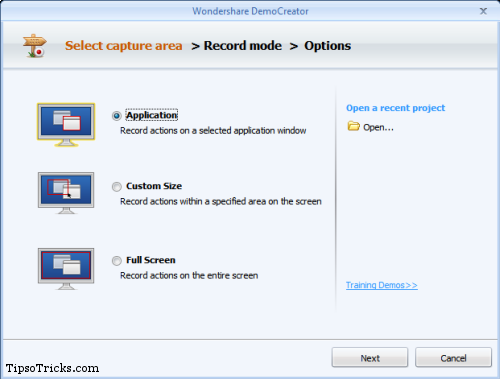Click 'Record actions within a specified area' description

pyautogui.click(x=221, y=202)
